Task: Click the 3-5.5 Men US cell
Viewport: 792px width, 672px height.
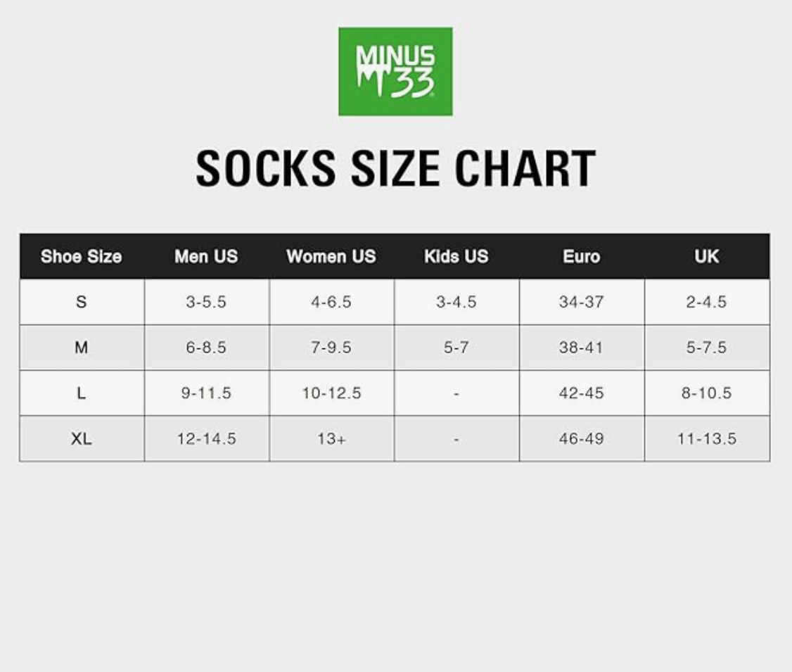Action: (x=206, y=302)
